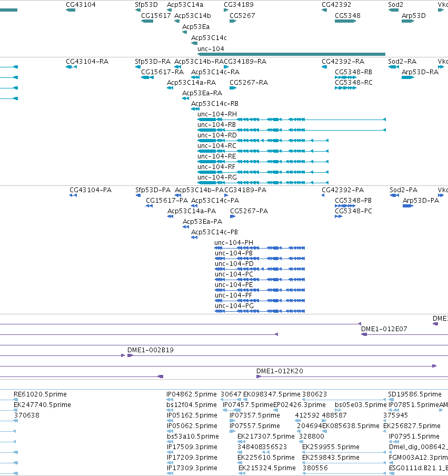Click the Acp53C14c-RB transcript label
The height and width of the screenshot is (476, 448).
pyautogui.click(x=215, y=104)
